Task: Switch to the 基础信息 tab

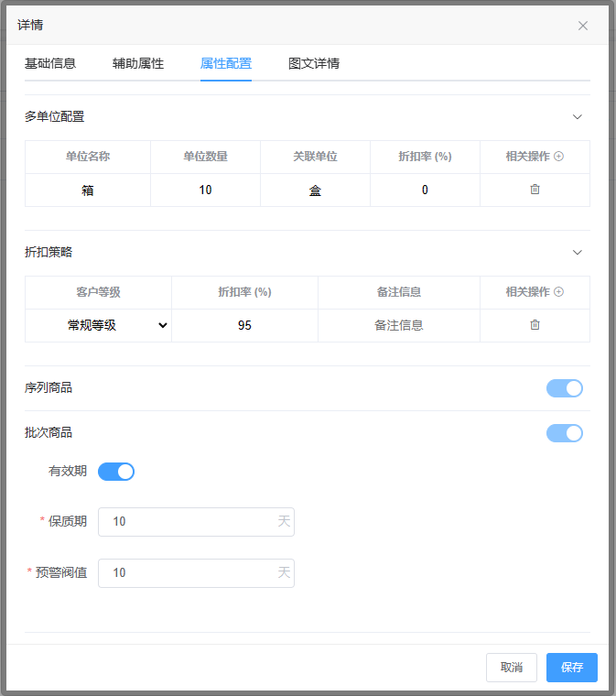Action: click(x=50, y=64)
